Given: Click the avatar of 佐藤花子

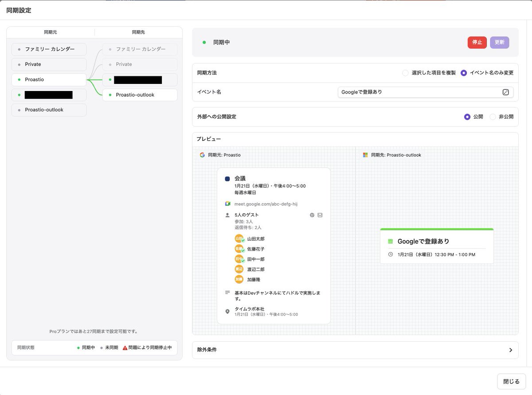Looking at the screenshot, I should pos(239,249).
